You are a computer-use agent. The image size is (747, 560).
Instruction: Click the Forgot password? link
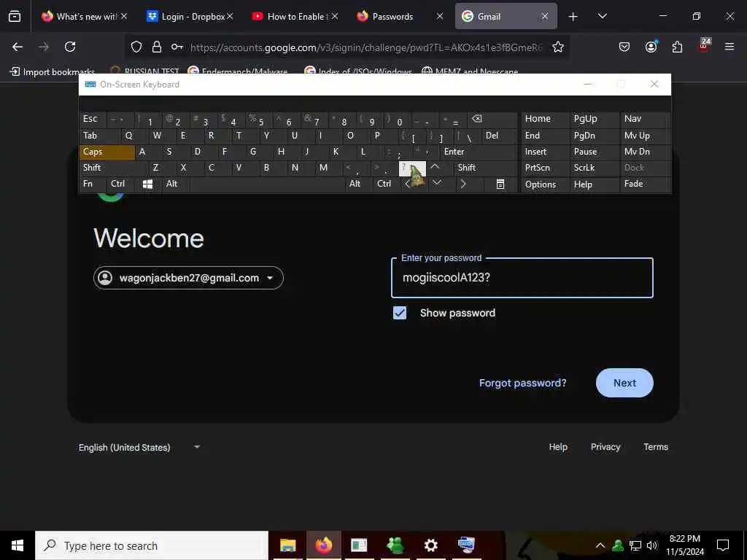pyautogui.click(x=522, y=383)
